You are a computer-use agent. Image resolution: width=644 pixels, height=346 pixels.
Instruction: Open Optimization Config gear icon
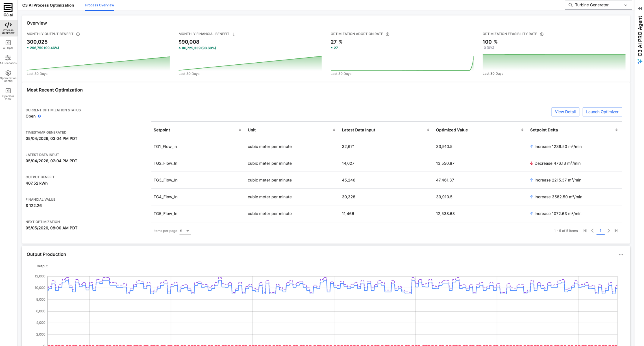click(x=8, y=73)
